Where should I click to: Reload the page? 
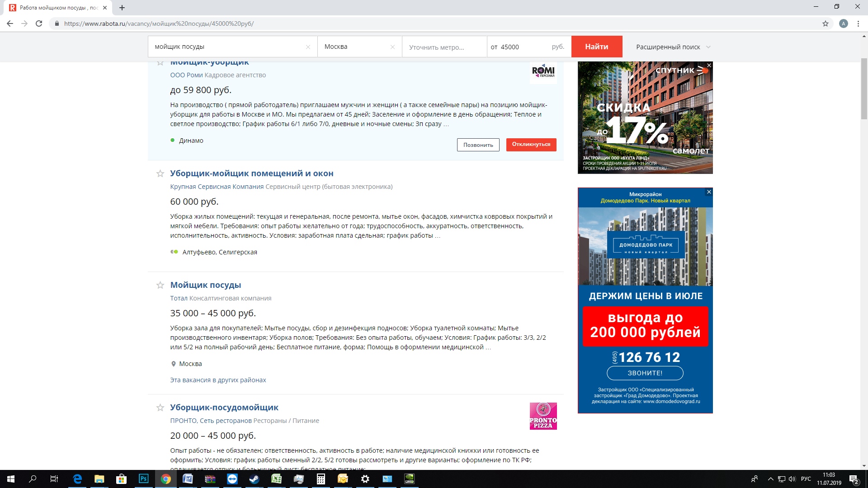coord(39,23)
